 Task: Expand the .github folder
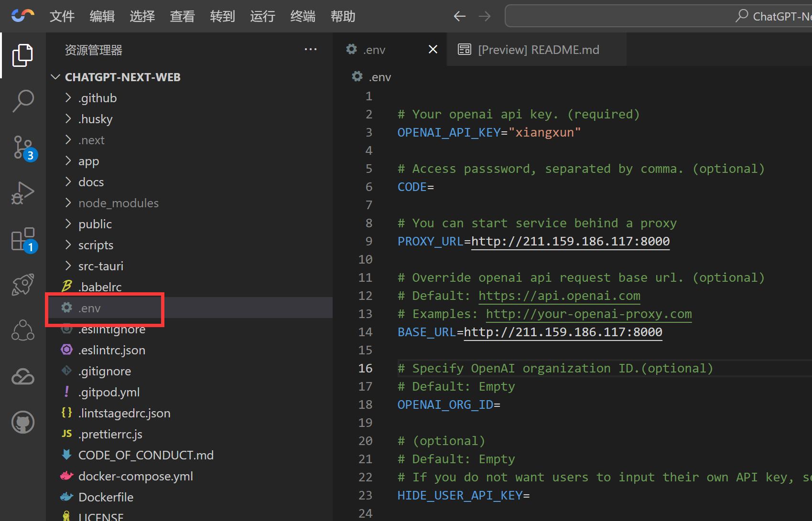pyautogui.click(x=68, y=98)
